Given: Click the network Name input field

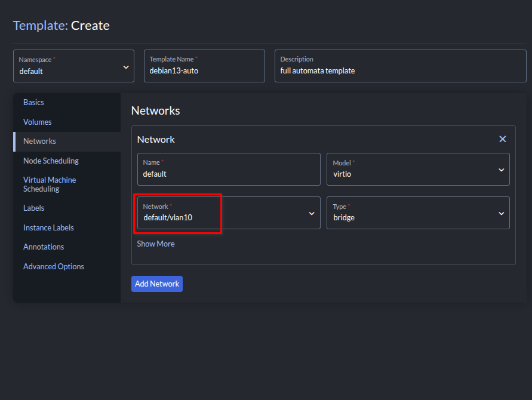Looking at the screenshot, I should (x=228, y=174).
